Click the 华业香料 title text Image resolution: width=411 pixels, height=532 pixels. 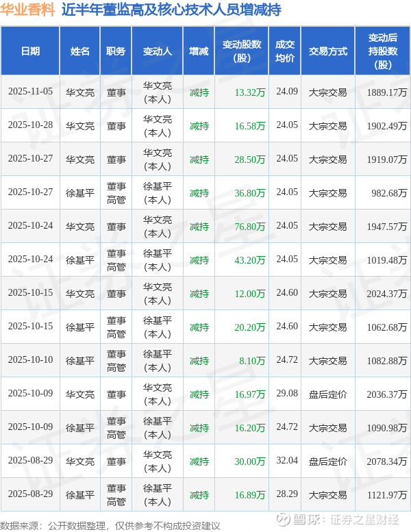27,10
